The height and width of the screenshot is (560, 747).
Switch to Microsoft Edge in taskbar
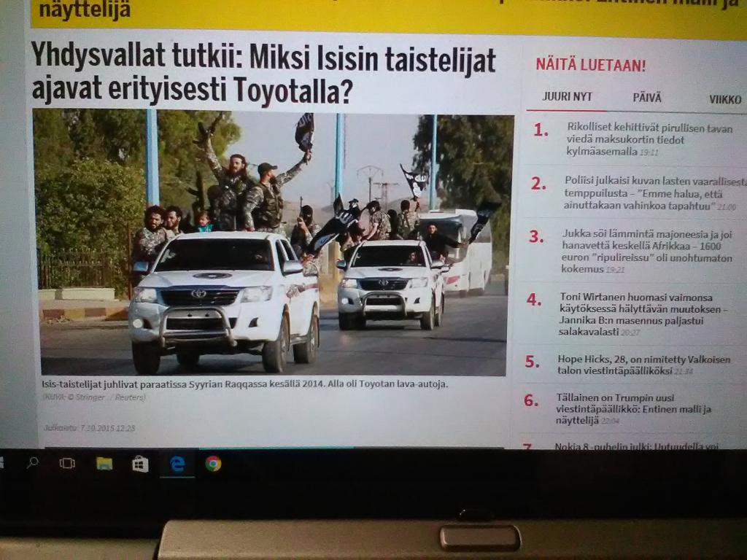click(x=177, y=464)
